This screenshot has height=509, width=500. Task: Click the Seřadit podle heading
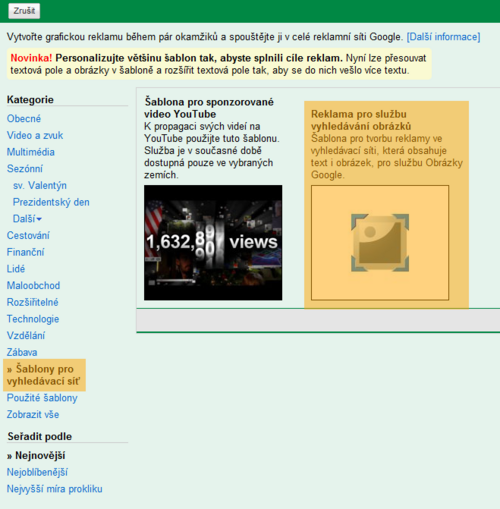click(39, 436)
